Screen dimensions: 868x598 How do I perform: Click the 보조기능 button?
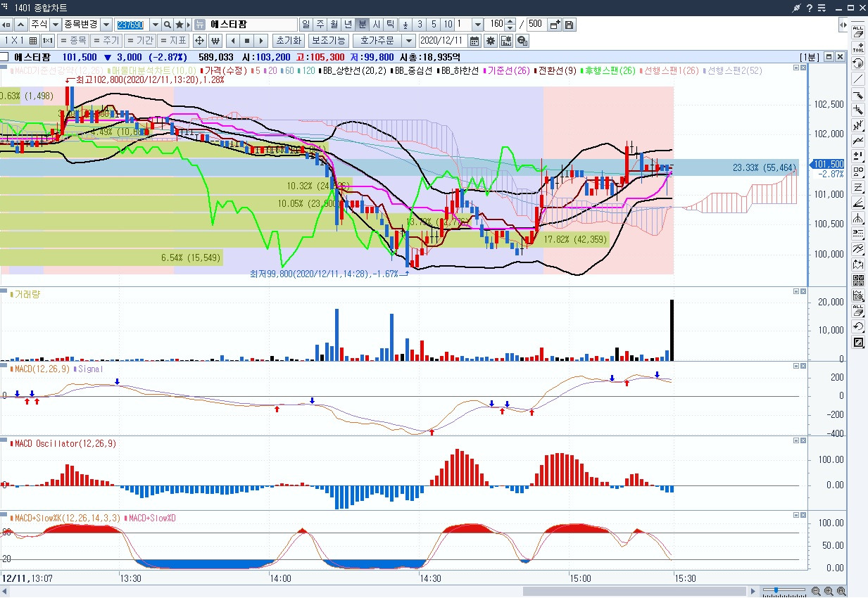pyautogui.click(x=329, y=41)
